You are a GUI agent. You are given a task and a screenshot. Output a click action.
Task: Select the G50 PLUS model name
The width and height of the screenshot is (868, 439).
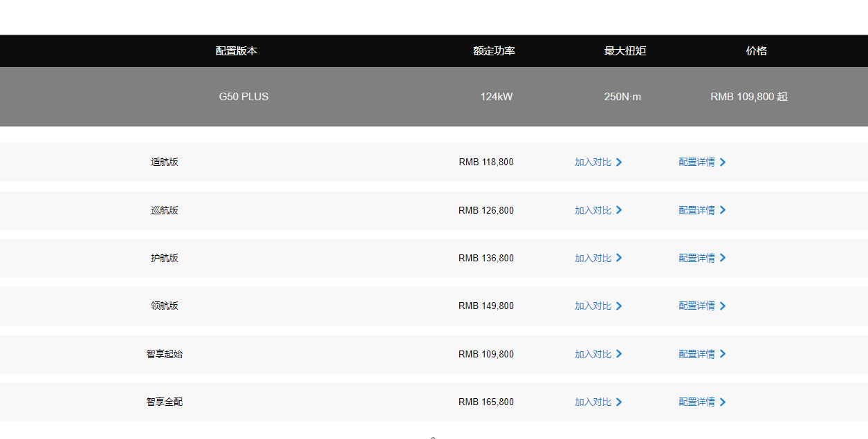click(x=243, y=97)
